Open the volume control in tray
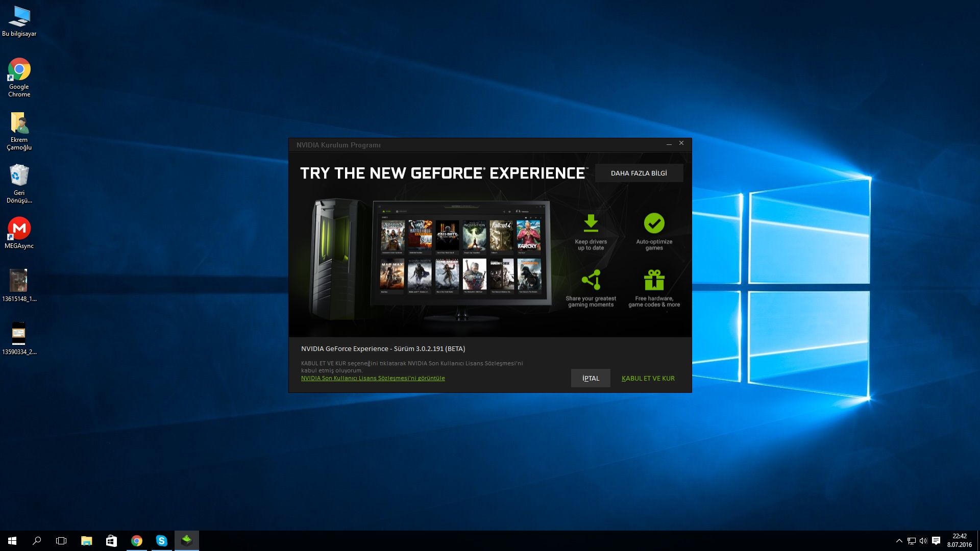The width and height of the screenshot is (980, 551). pyautogui.click(x=923, y=541)
